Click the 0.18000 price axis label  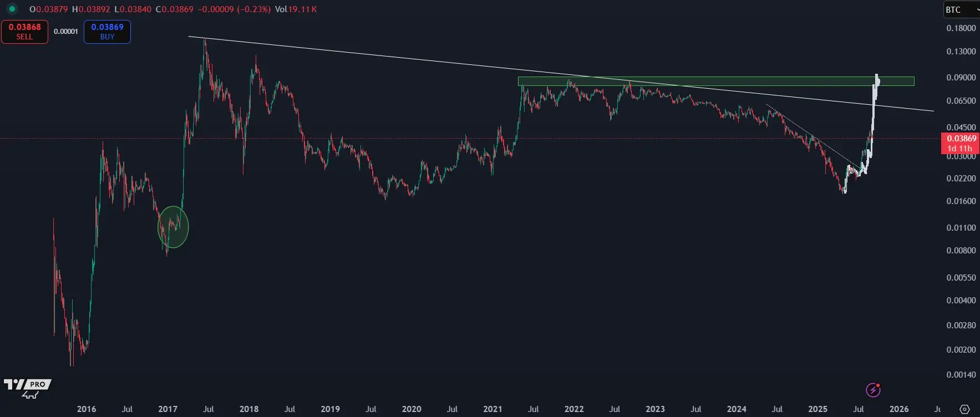[x=961, y=28]
